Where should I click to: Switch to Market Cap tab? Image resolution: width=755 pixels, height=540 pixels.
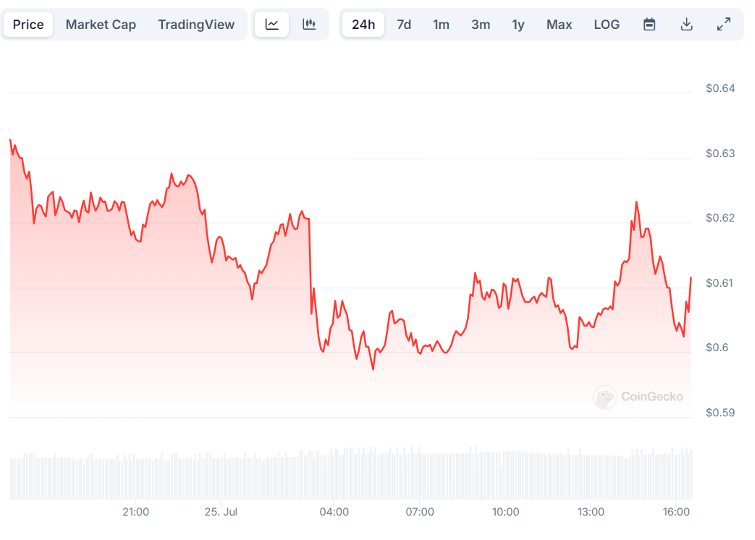click(x=101, y=24)
